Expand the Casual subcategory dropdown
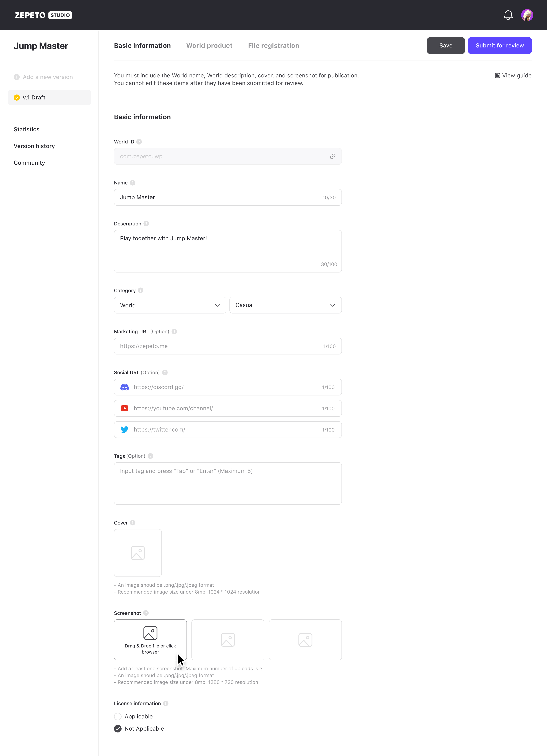Image resolution: width=547 pixels, height=756 pixels. click(285, 305)
